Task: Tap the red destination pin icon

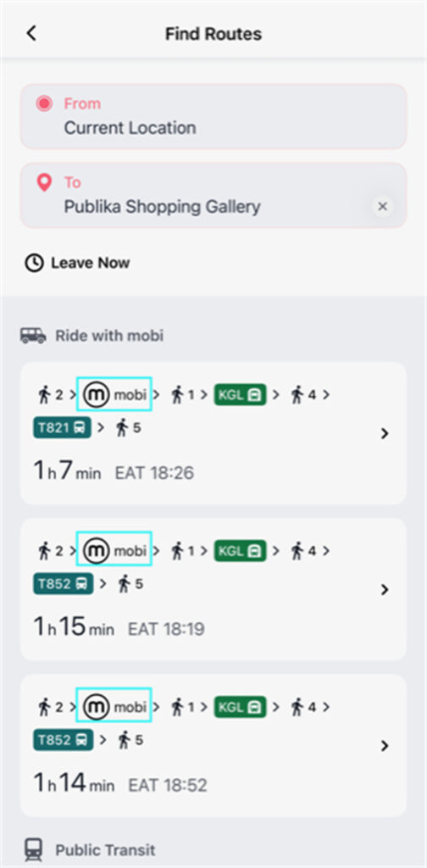Action: pyautogui.click(x=44, y=183)
